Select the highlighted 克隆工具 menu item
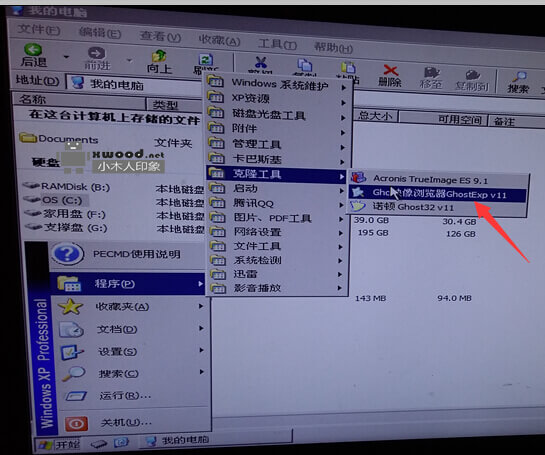Screen dimensions: 545x455 [277, 174]
